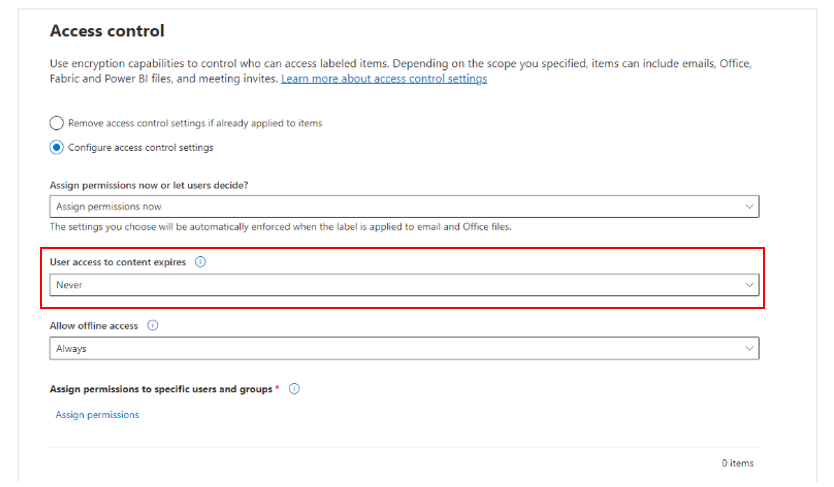The image size is (834, 487).
Task: Click the Access control heading
Action: click(x=107, y=31)
